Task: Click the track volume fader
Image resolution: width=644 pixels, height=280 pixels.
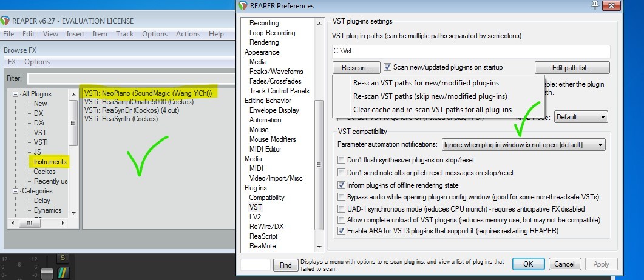Action: click(x=47, y=274)
